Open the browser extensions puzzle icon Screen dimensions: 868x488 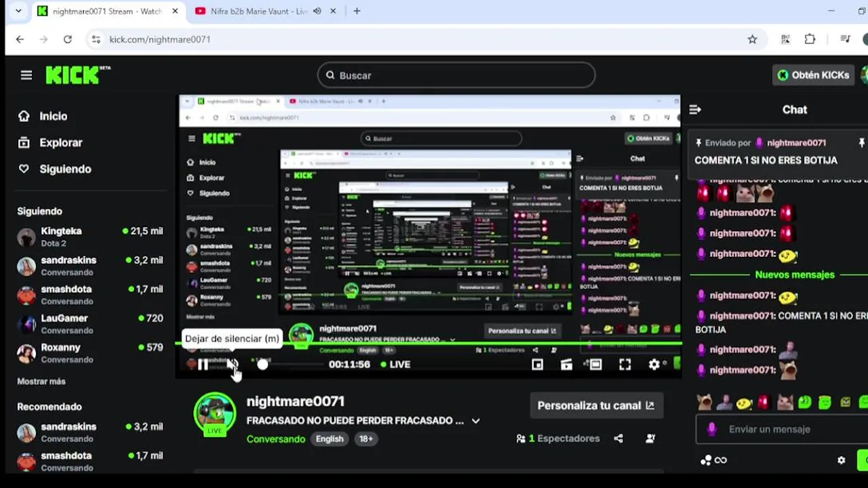point(810,39)
